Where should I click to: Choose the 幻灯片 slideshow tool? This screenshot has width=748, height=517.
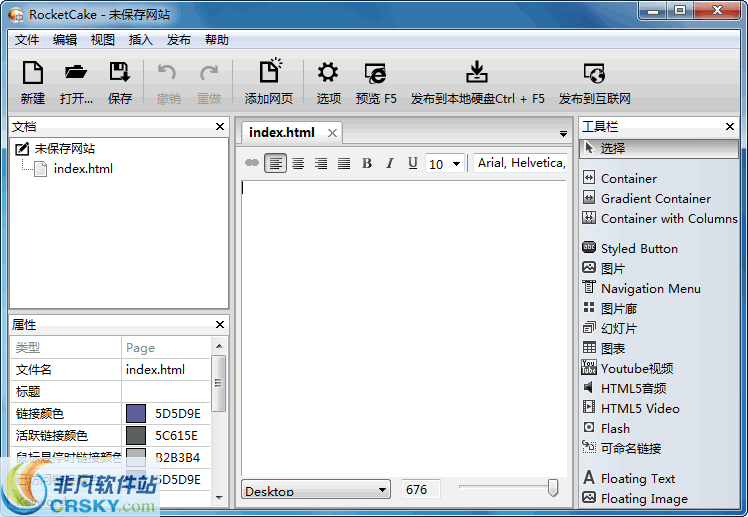point(610,329)
